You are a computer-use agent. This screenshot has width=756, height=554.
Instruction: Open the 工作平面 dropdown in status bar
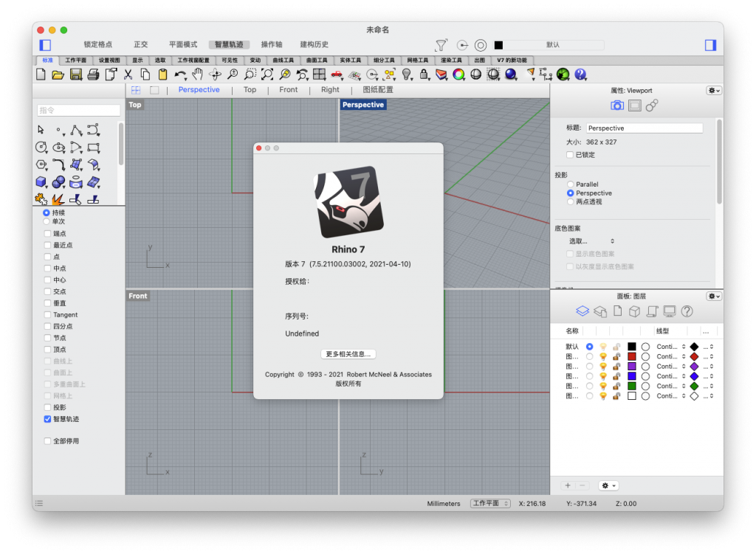490,503
